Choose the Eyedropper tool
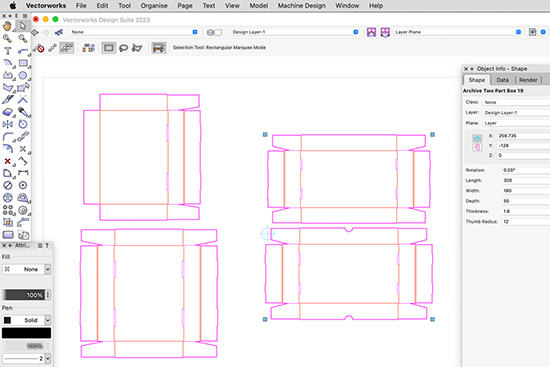 coord(23,112)
